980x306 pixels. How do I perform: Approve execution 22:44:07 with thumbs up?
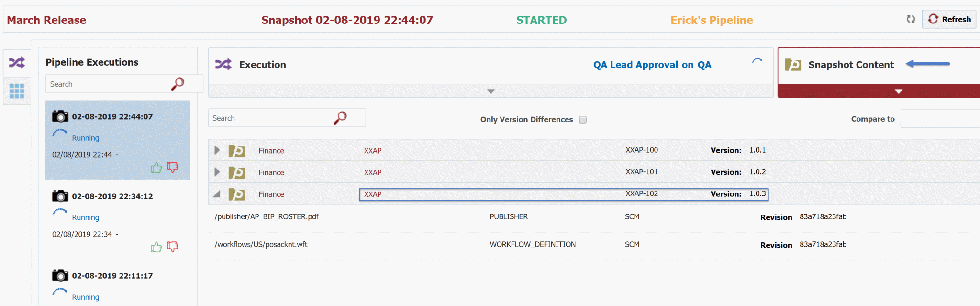(x=156, y=168)
